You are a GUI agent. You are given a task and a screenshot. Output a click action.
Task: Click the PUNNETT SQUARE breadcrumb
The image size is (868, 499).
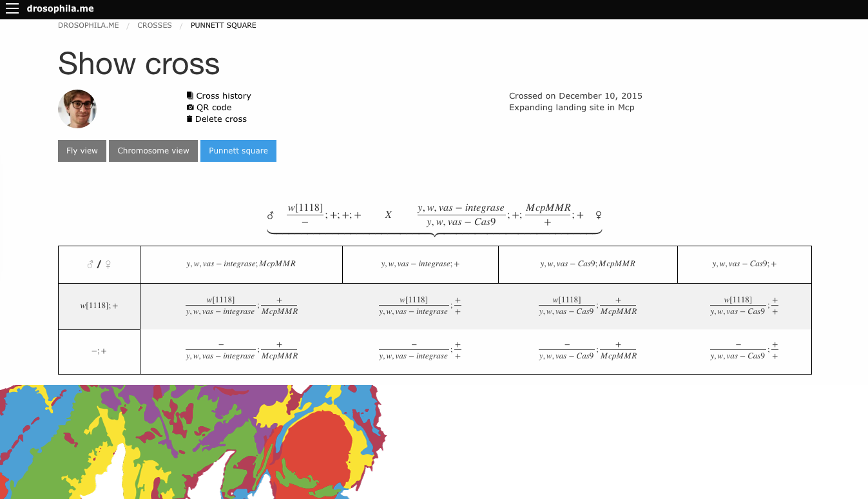point(223,26)
